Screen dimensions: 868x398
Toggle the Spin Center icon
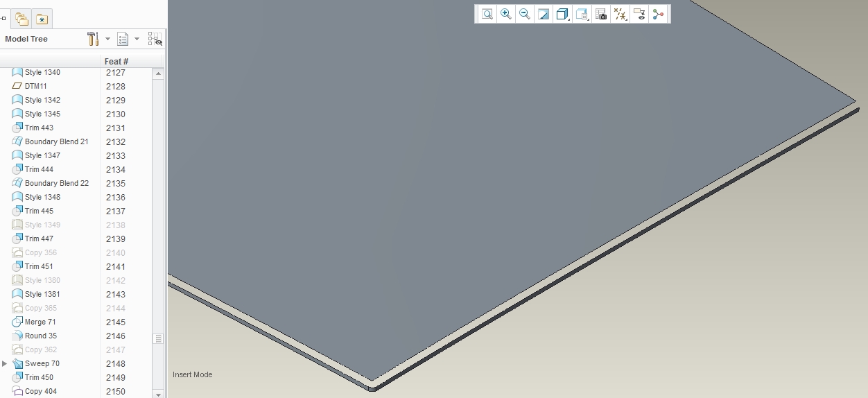[x=658, y=14]
